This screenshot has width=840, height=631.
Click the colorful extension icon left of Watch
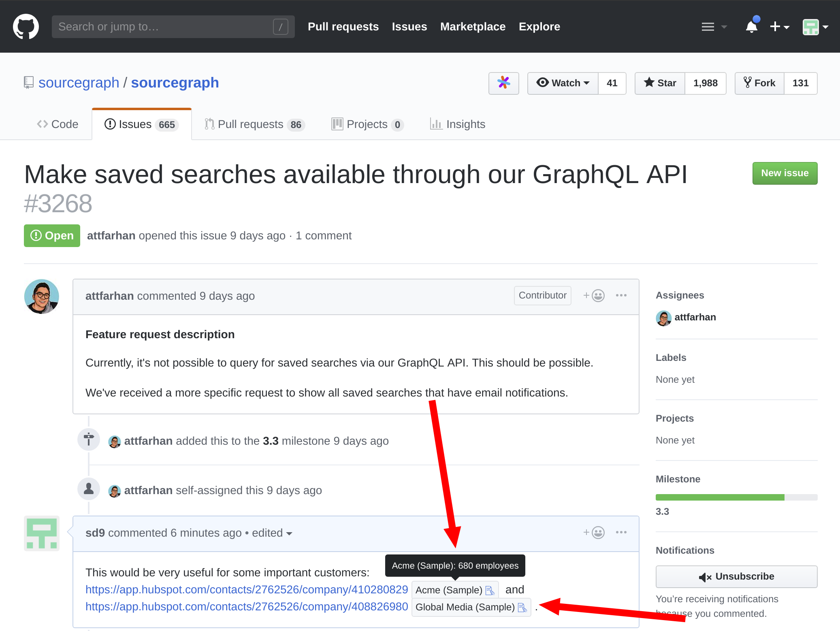(503, 83)
